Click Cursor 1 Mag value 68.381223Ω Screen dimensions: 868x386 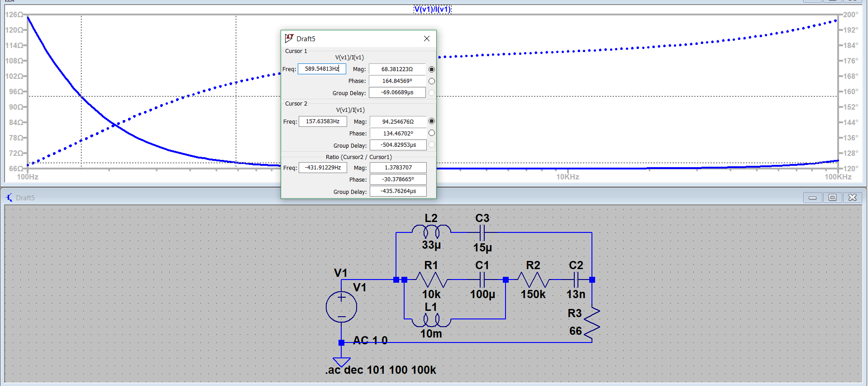coord(397,69)
